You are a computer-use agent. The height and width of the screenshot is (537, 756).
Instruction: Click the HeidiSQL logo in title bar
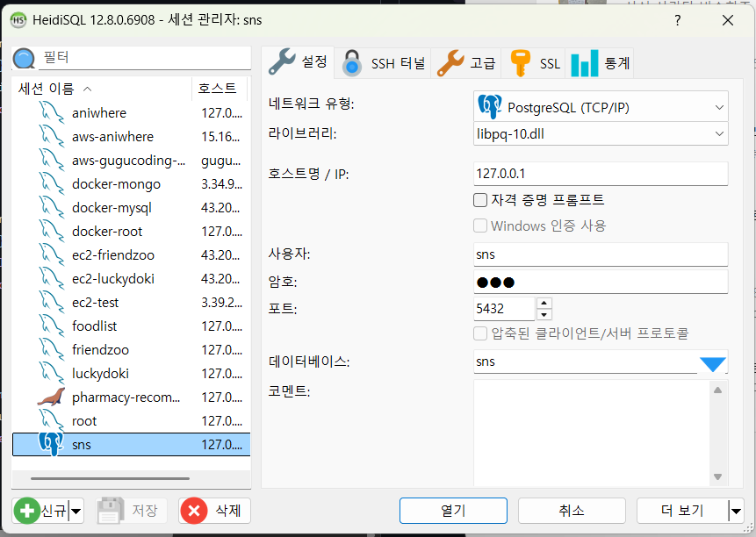(18, 20)
